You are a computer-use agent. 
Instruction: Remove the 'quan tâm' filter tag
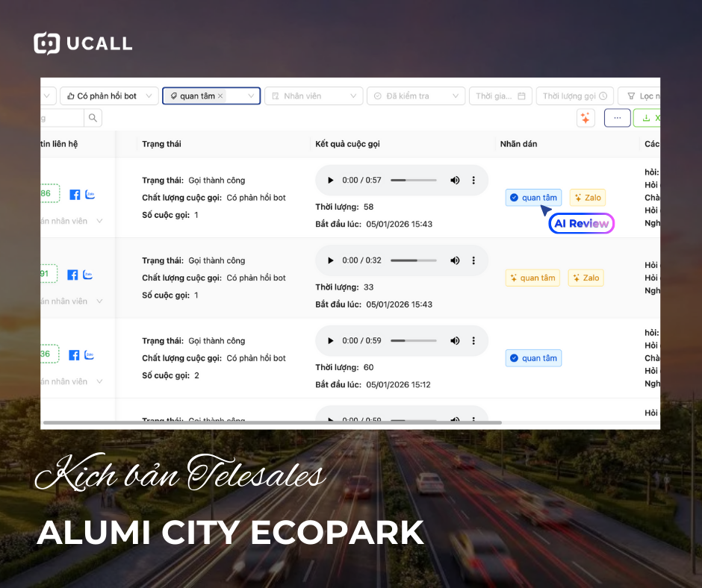click(x=220, y=96)
